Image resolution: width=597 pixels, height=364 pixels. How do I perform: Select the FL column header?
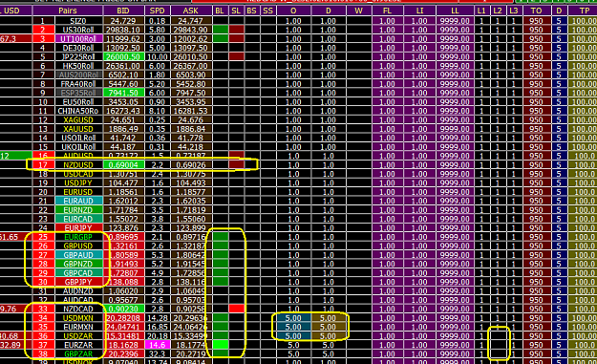[387, 11]
